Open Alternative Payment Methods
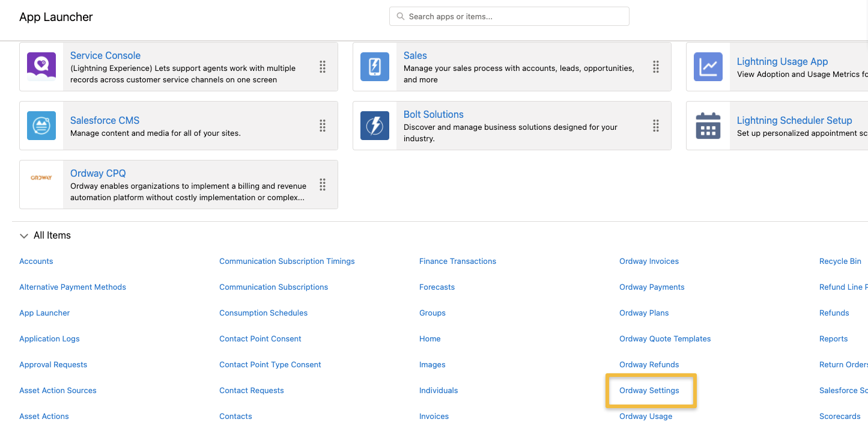868x434 pixels. 73,287
